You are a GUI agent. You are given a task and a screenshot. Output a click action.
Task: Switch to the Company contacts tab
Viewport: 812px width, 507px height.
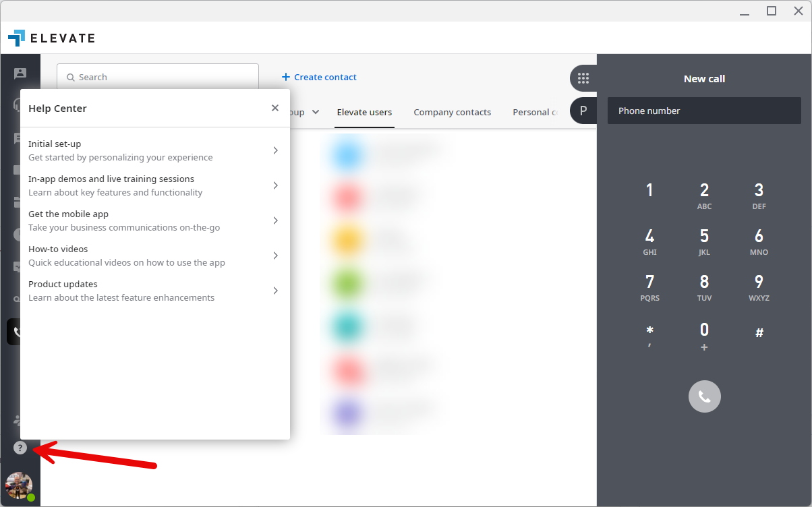coord(453,113)
